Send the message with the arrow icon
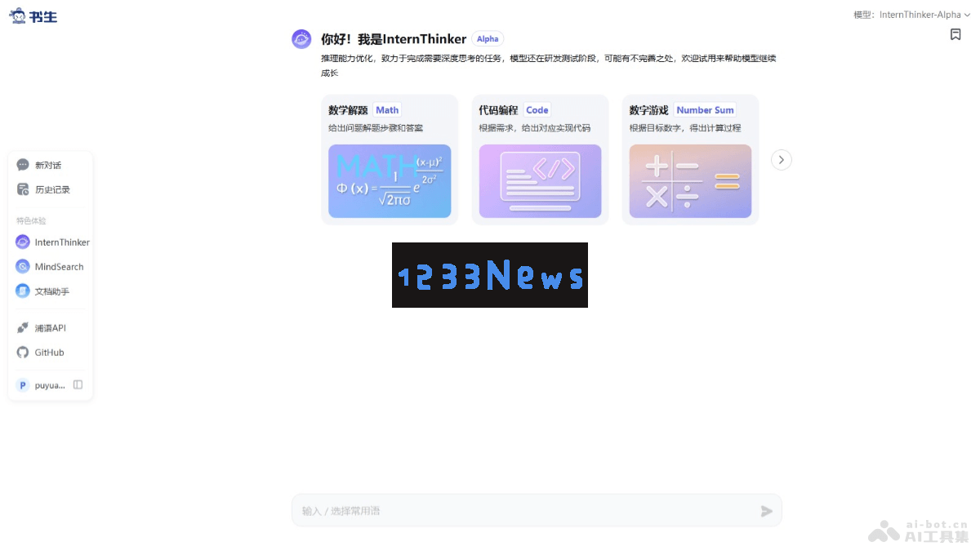The image size is (980, 551). click(766, 511)
